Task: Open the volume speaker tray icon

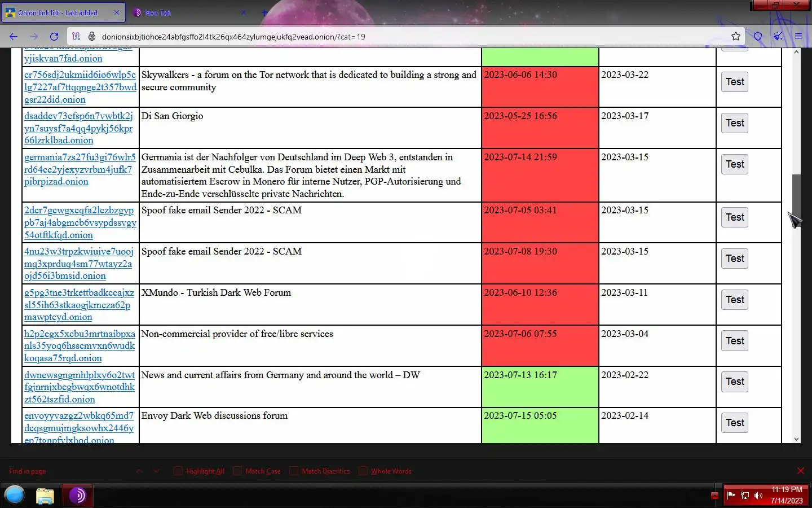Action: click(758, 496)
